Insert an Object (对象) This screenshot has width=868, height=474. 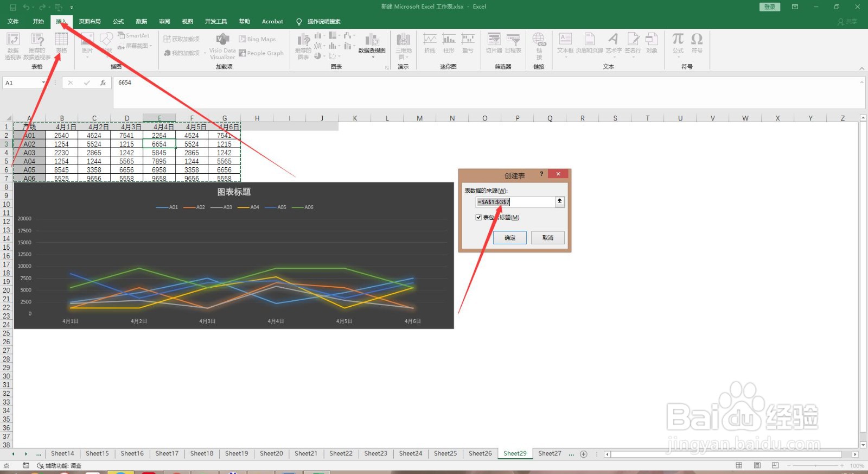[652, 43]
